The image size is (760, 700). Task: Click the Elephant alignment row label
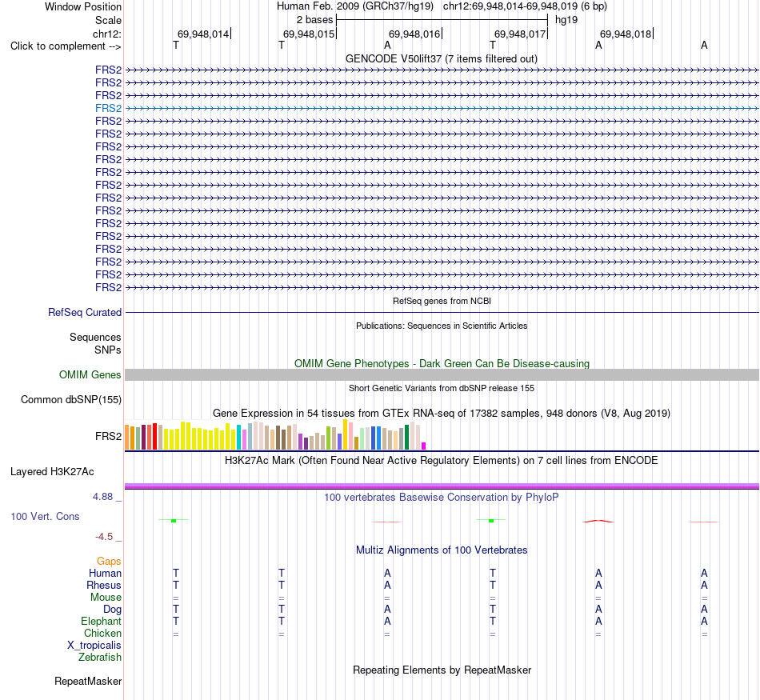(x=101, y=621)
